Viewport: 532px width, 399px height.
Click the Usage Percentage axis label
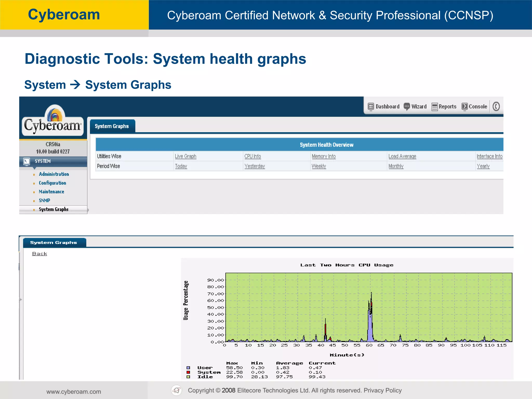(x=186, y=300)
